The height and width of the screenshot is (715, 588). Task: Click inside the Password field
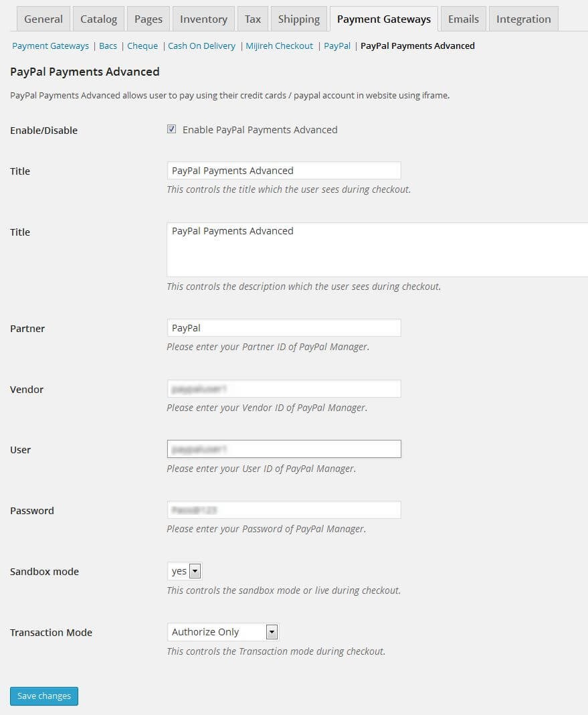coord(284,509)
